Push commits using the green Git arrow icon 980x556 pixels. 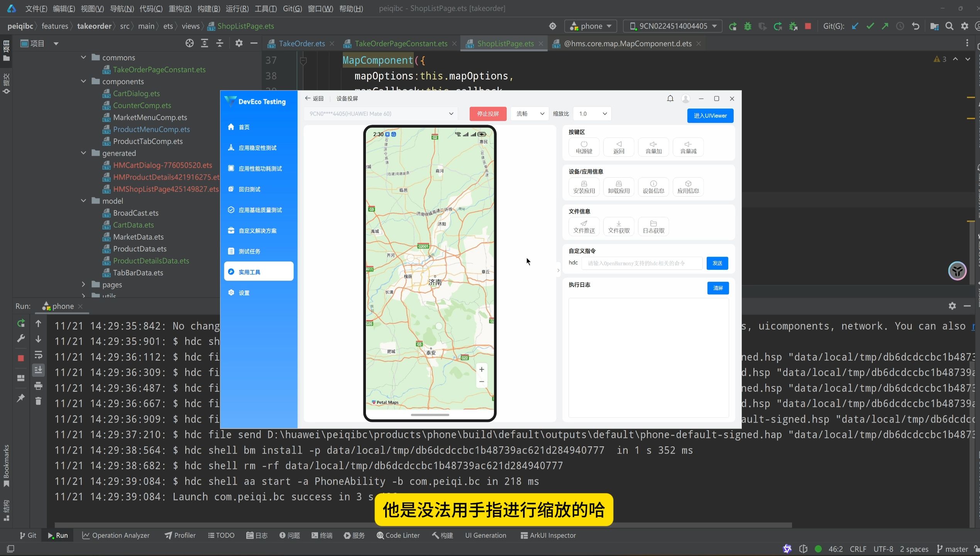click(x=884, y=26)
